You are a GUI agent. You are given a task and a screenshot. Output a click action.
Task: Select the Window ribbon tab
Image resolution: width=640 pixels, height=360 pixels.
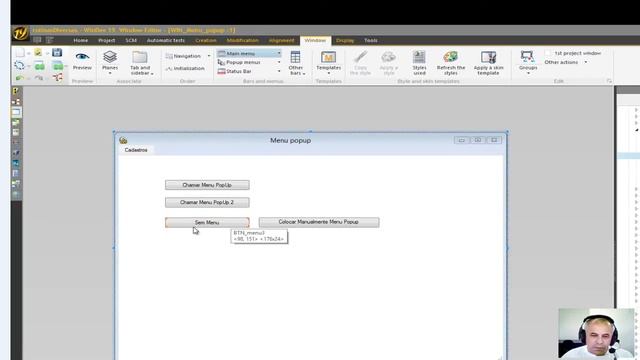click(315, 40)
